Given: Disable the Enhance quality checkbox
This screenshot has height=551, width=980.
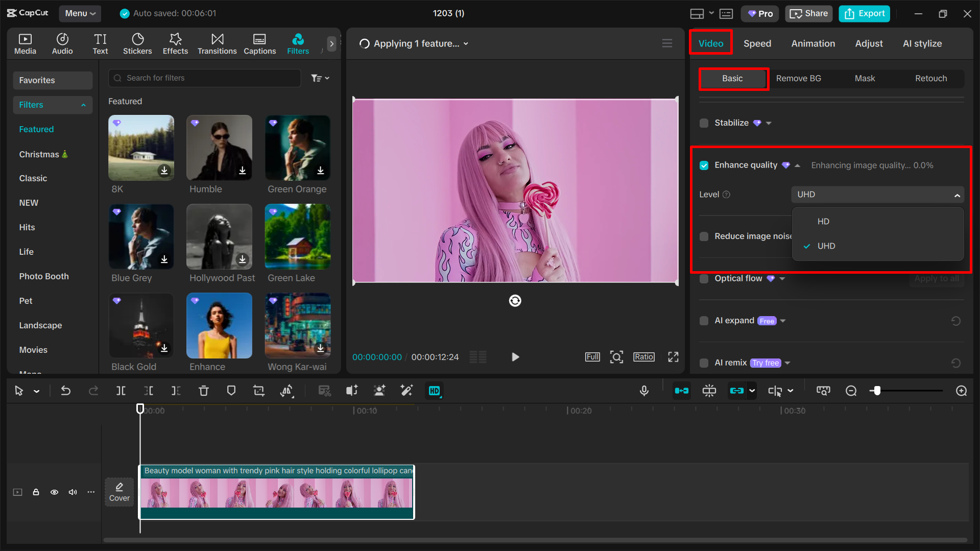Looking at the screenshot, I should pos(704,165).
